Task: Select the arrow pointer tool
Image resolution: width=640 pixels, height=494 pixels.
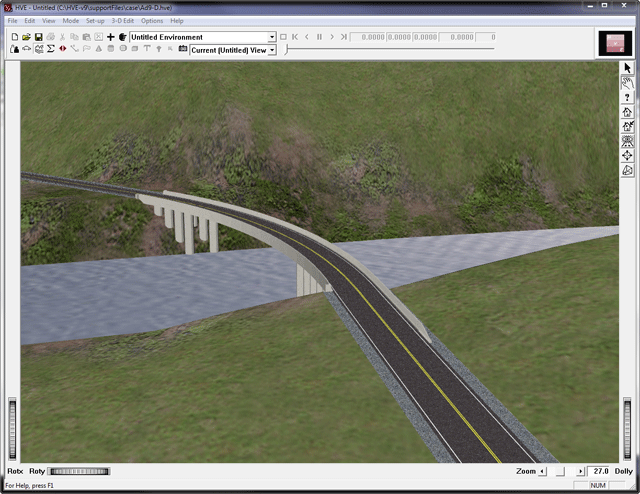Action: [x=627, y=68]
